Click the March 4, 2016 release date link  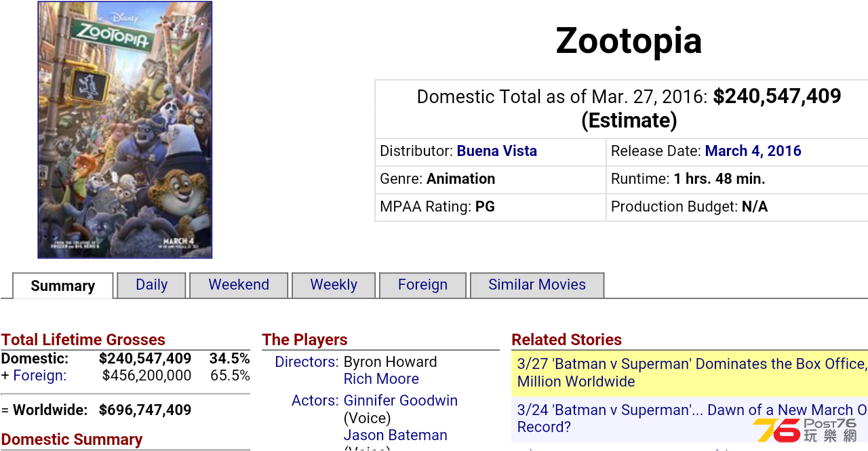click(x=753, y=151)
